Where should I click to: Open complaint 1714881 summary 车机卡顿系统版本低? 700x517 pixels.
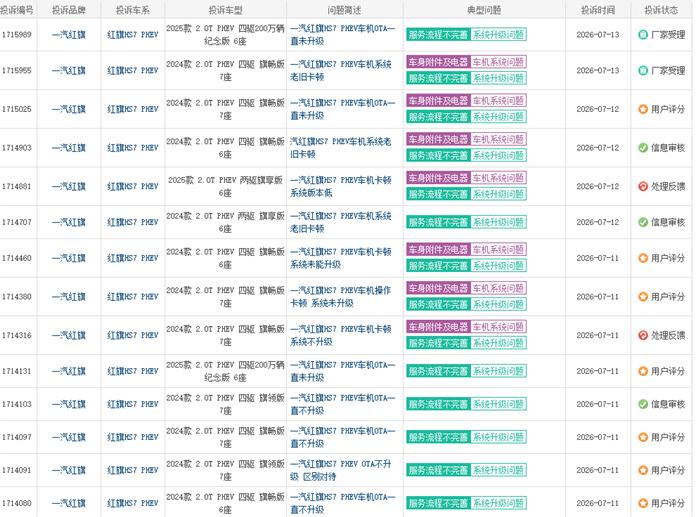pyautogui.click(x=341, y=187)
